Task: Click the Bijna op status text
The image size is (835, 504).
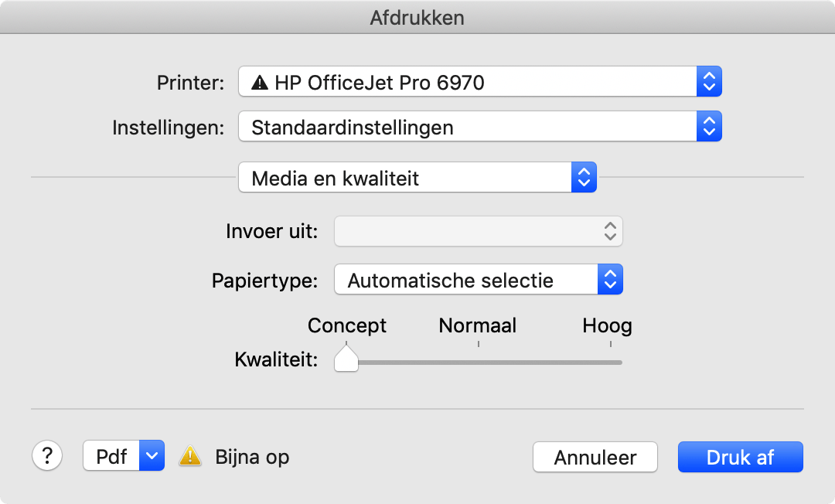Action: pyautogui.click(x=252, y=457)
